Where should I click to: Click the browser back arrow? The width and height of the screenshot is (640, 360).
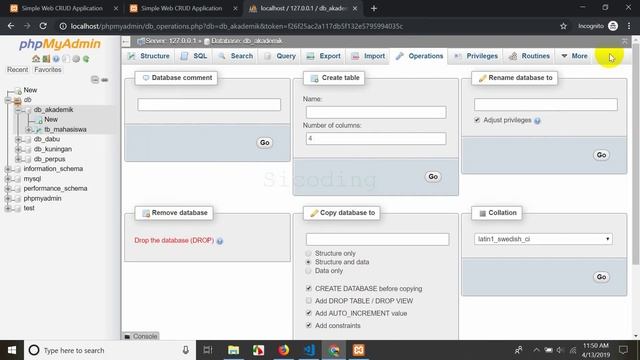click(11, 26)
